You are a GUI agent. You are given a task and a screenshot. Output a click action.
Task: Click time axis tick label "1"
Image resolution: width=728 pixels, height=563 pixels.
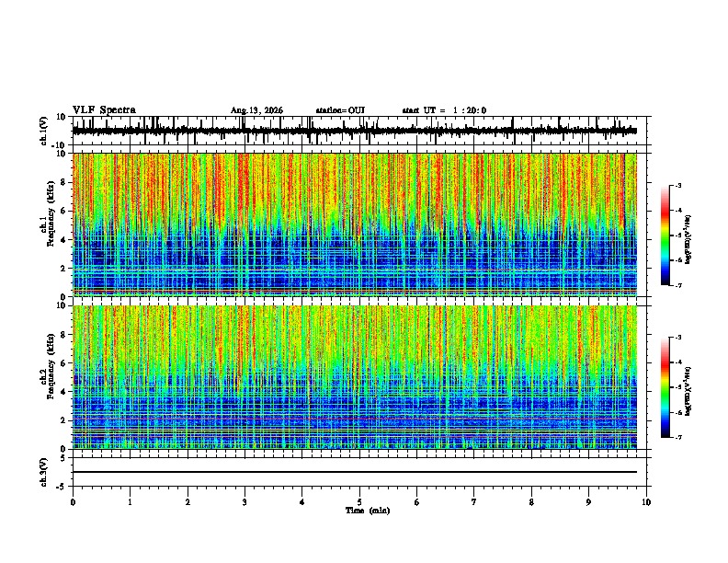[x=130, y=502]
